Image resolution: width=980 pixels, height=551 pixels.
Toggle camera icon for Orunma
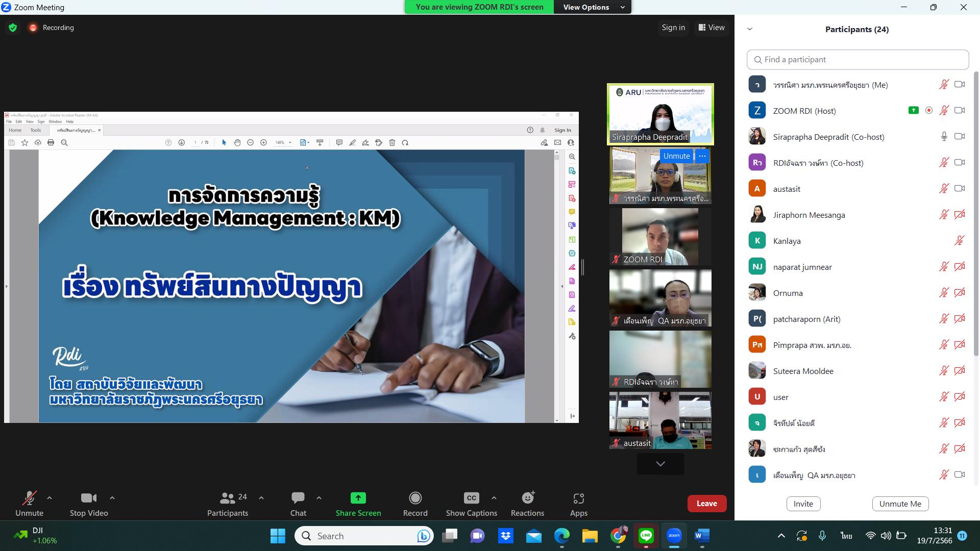(x=960, y=293)
